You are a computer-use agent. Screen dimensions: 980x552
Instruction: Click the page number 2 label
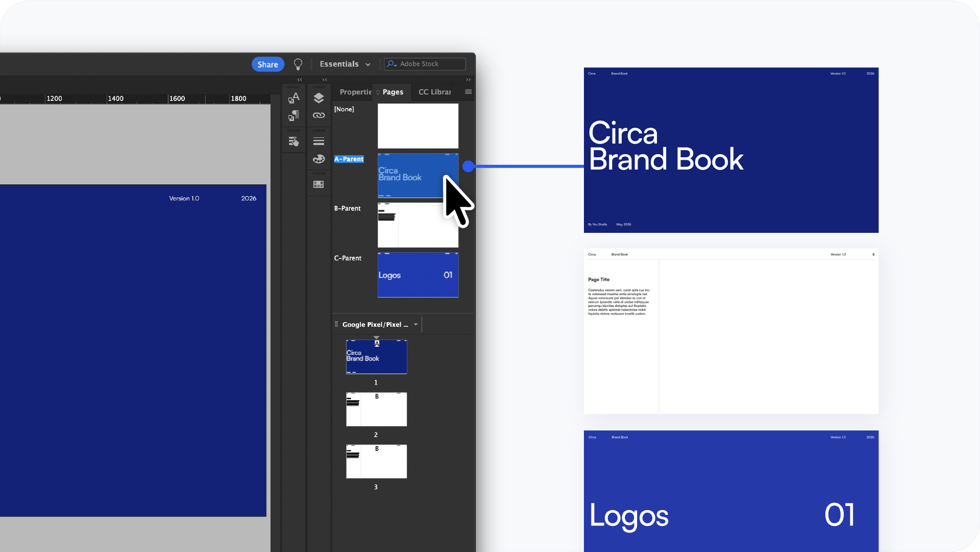click(x=376, y=435)
